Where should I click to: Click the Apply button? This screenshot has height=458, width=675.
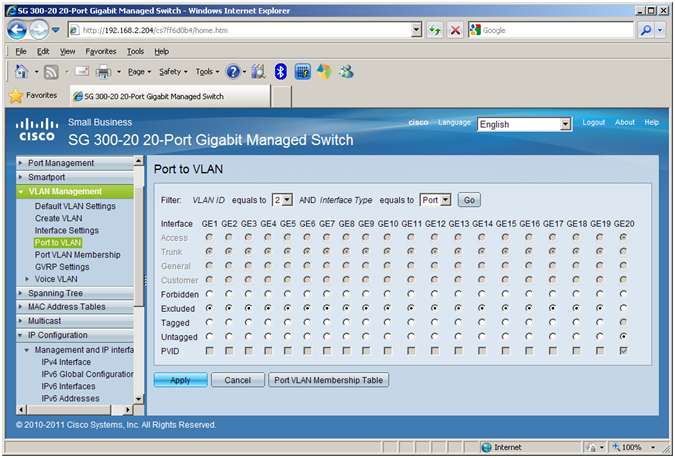click(x=180, y=380)
